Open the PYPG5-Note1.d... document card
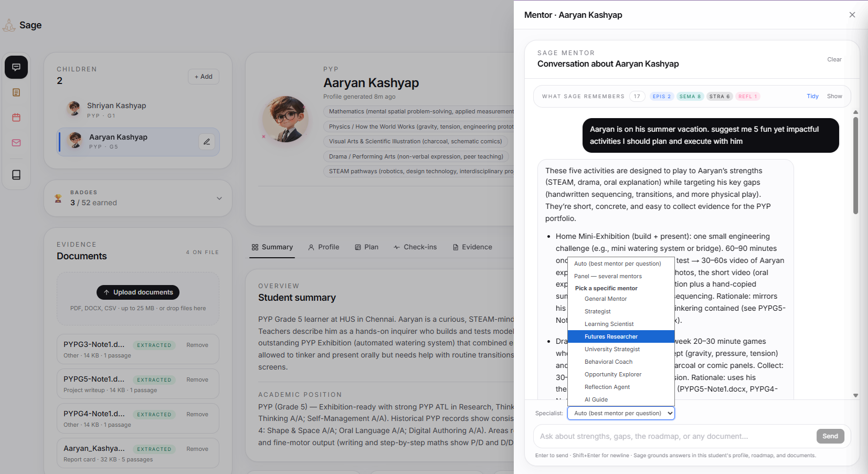This screenshot has width=868, height=474. pos(138,384)
